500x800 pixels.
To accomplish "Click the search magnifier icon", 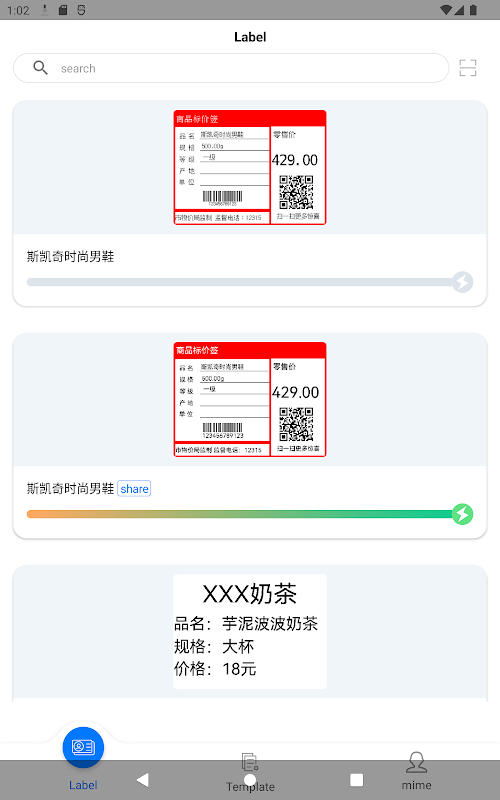I will click(40, 67).
